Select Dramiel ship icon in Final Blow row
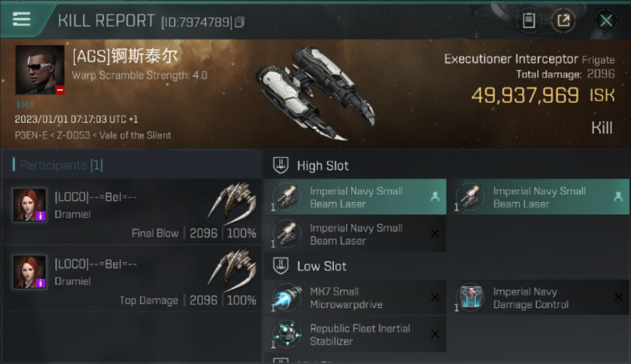The height and width of the screenshot is (364, 631). pos(232,200)
